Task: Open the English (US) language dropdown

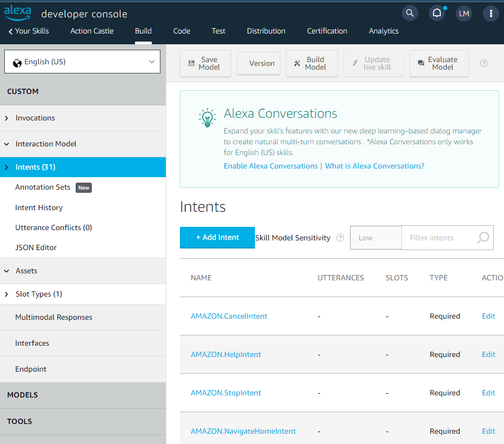Action: click(x=82, y=62)
